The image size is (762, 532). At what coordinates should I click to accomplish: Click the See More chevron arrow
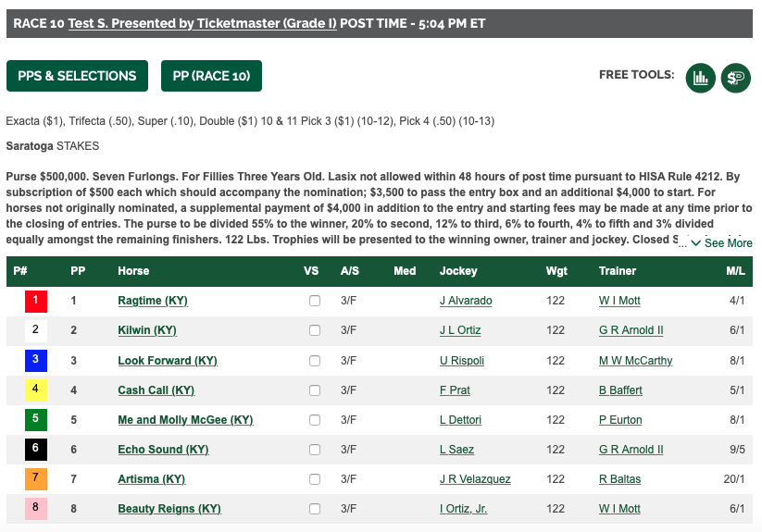tap(696, 243)
